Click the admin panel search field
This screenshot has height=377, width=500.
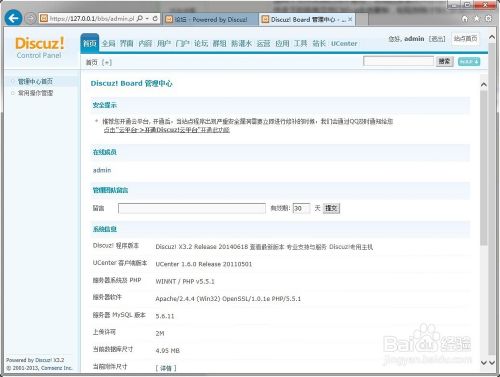[x=398, y=61]
